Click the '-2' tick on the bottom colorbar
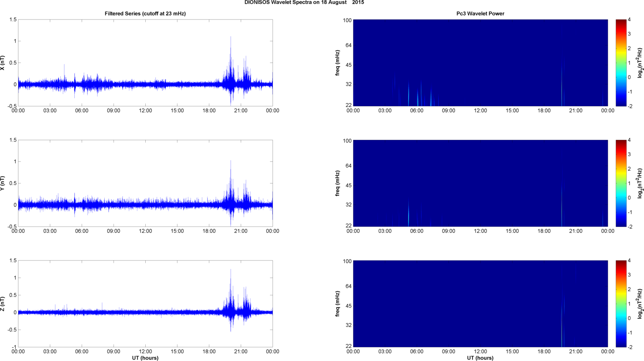 [x=630, y=347]
